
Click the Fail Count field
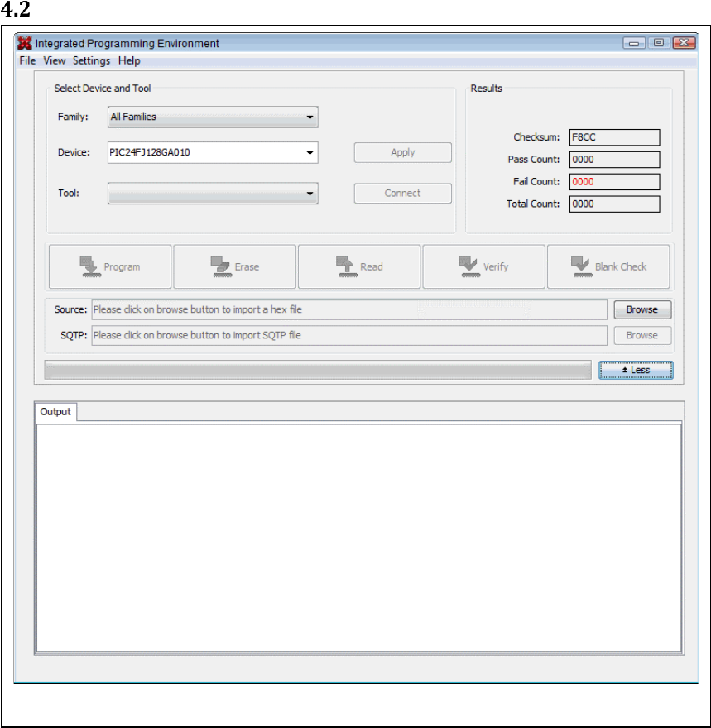pos(614,181)
